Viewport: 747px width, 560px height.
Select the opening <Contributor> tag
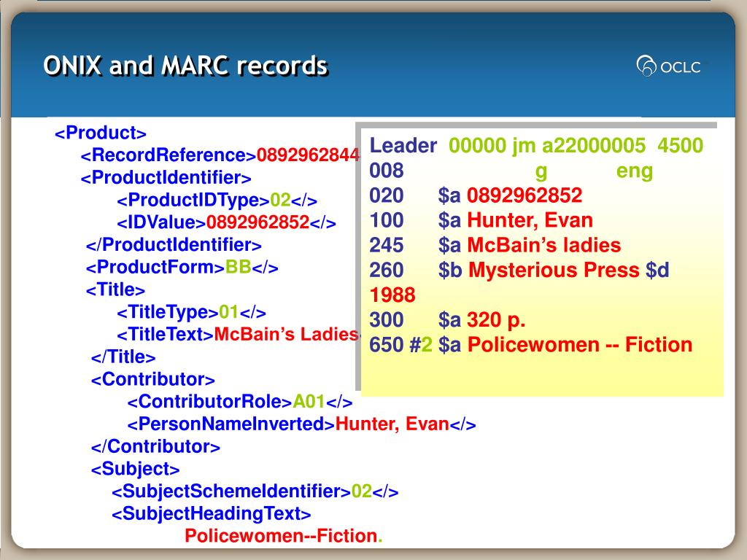pyautogui.click(x=153, y=379)
